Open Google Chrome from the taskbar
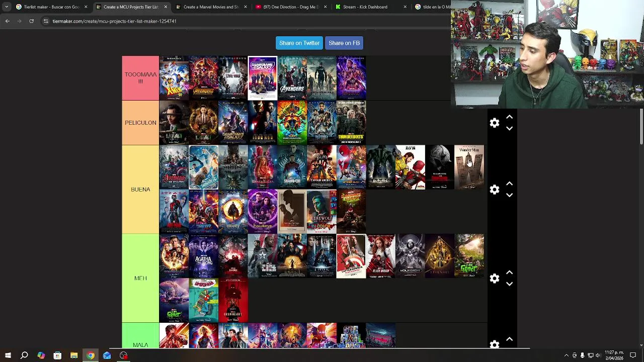The height and width of the screenshot is (362, 644). point(91,355)
